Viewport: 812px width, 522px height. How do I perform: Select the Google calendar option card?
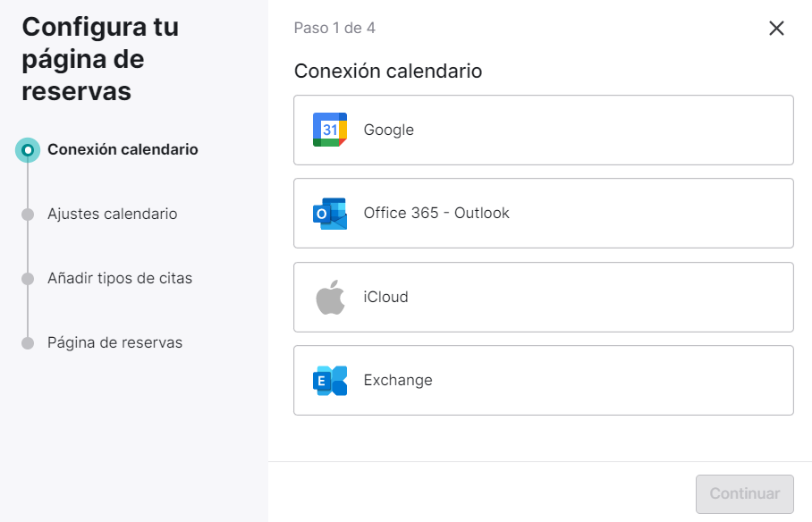(543, 130)
